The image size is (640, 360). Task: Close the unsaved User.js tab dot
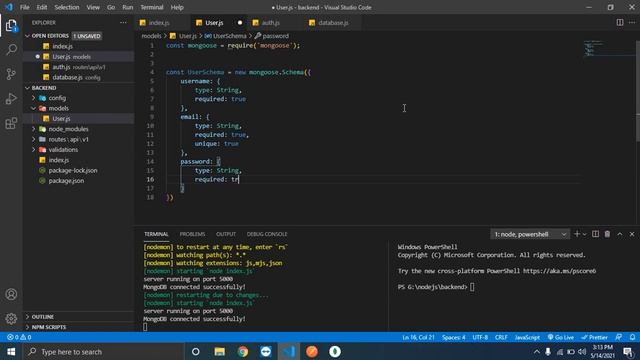coord(240,23)
